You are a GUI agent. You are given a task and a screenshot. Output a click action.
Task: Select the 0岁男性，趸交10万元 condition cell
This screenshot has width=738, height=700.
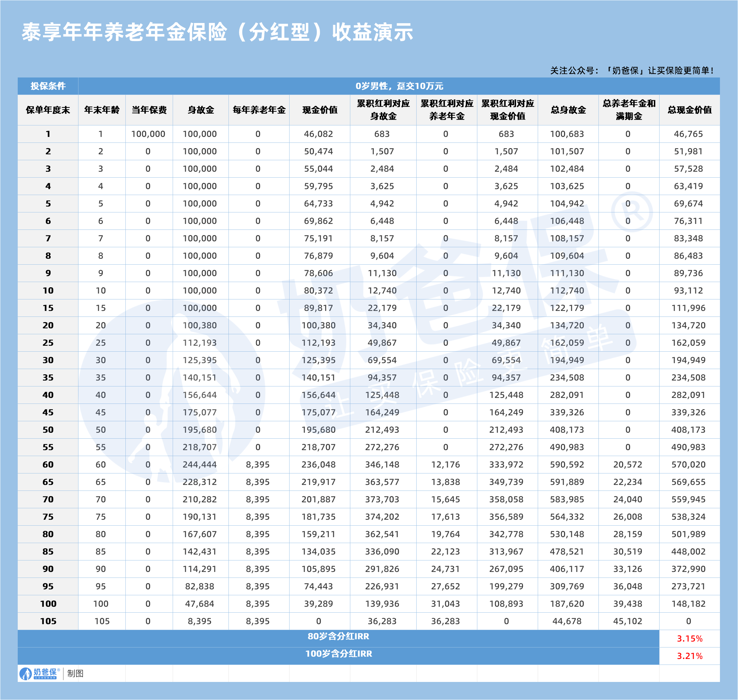[x=399, y=86]
